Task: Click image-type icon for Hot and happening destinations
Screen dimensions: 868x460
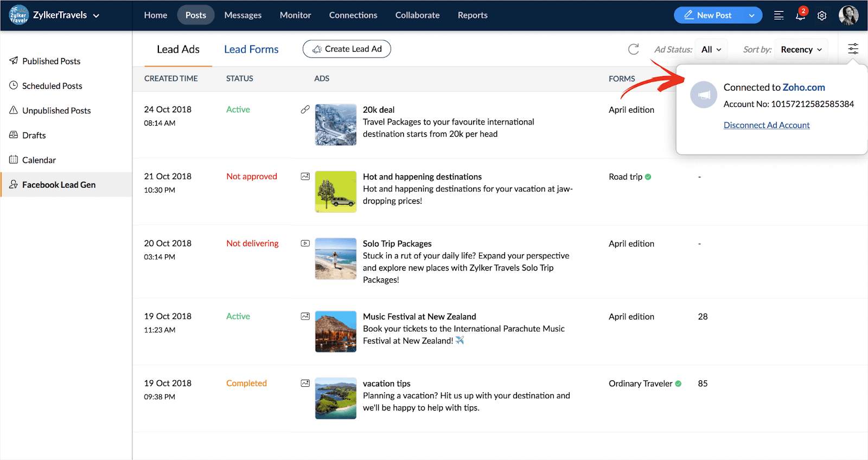Action: pos(305,176)
